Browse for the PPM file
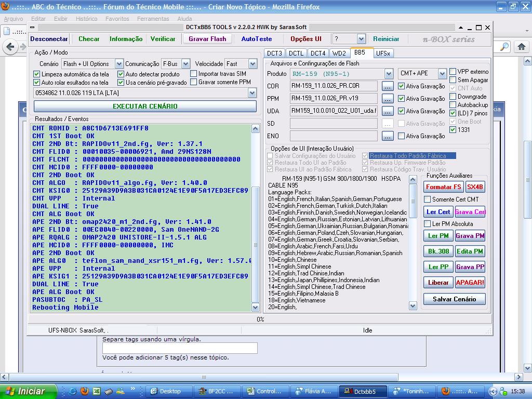 (388, 98)
